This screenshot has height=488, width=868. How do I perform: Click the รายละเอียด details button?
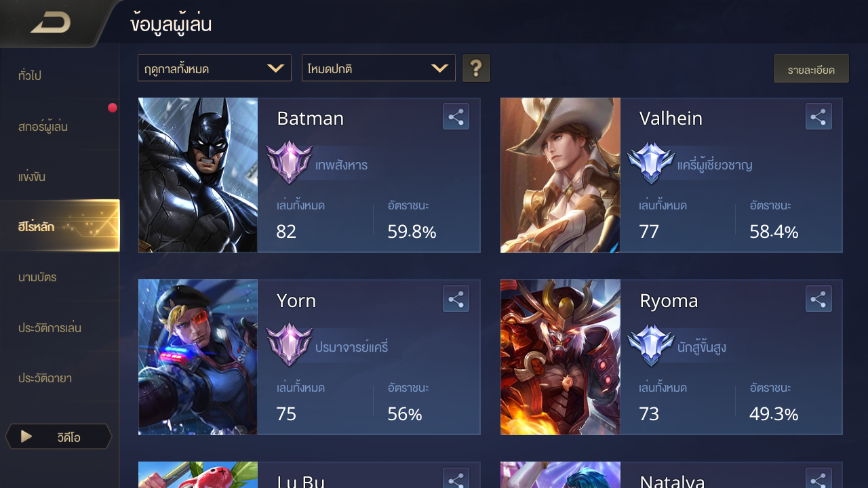click(x=811, y=69)
